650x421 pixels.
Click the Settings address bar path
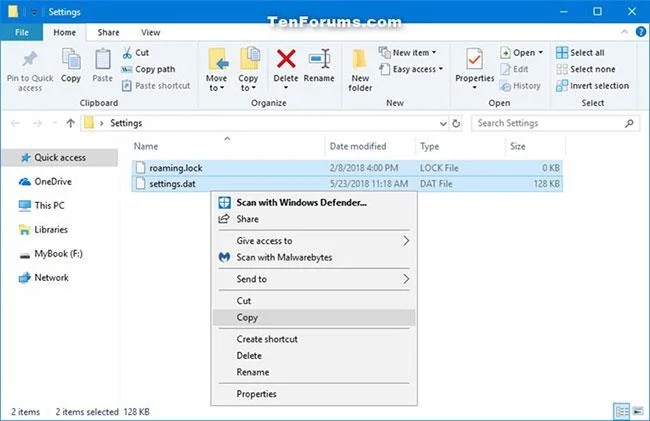pos(126,123)
